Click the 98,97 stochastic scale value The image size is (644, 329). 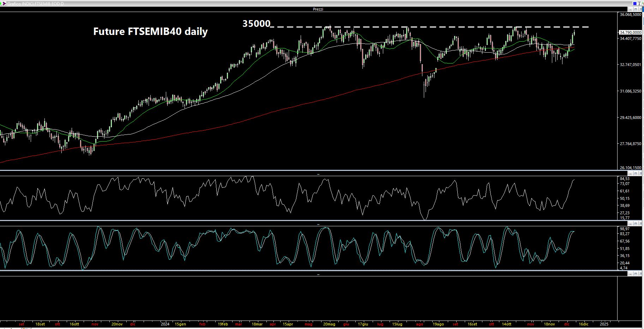point(625,229)
